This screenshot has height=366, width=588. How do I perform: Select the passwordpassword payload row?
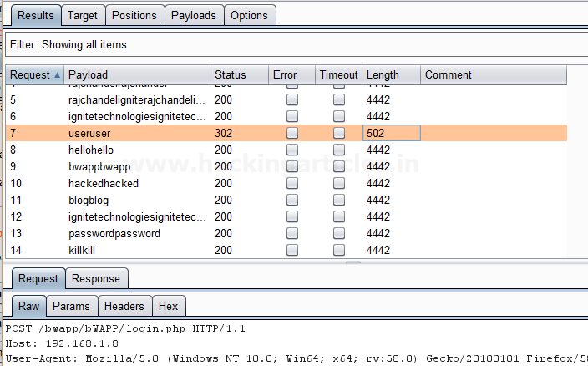286,233
